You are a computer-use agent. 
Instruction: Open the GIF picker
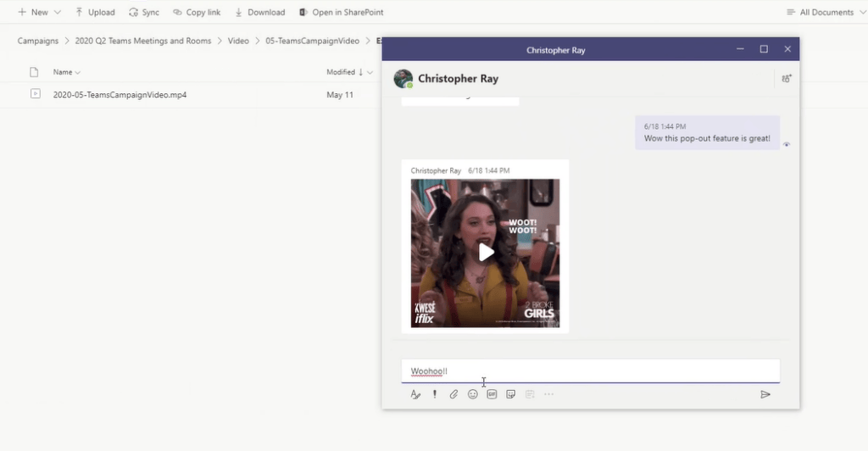[x=492, y=394]
